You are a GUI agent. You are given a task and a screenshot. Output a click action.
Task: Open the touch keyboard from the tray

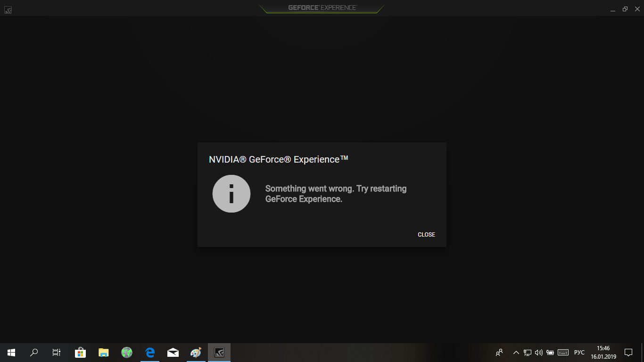tap(563, 352)
